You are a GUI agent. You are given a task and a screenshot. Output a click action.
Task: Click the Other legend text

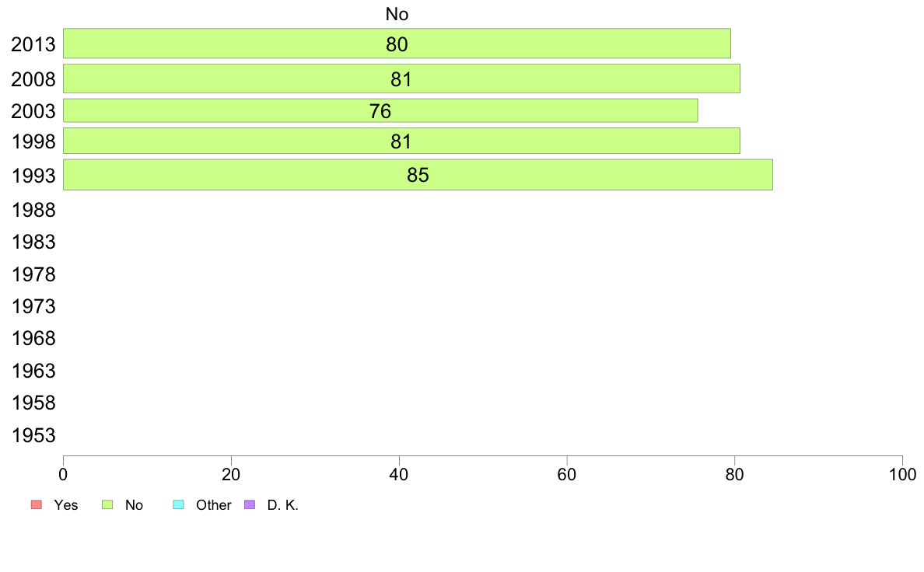213,505
